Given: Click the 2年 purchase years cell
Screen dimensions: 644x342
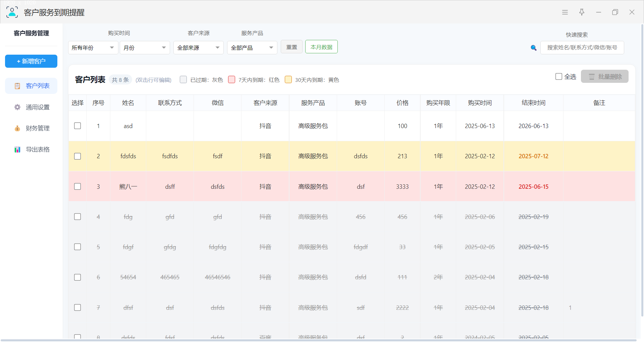Looking at the screenshot, I should 438,277.
